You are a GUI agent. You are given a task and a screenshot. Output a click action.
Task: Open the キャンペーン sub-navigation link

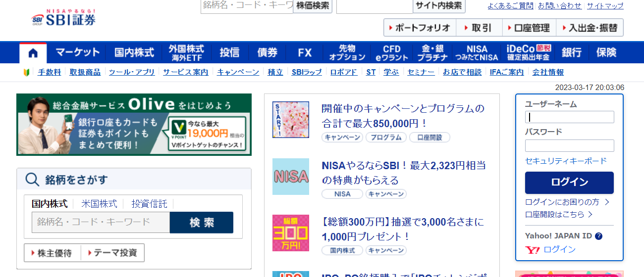[x=238, y=72]
